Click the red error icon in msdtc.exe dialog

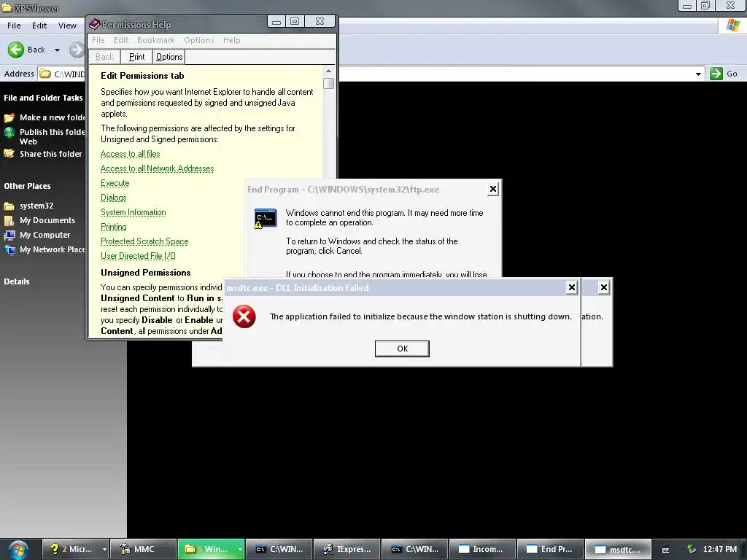244,316
